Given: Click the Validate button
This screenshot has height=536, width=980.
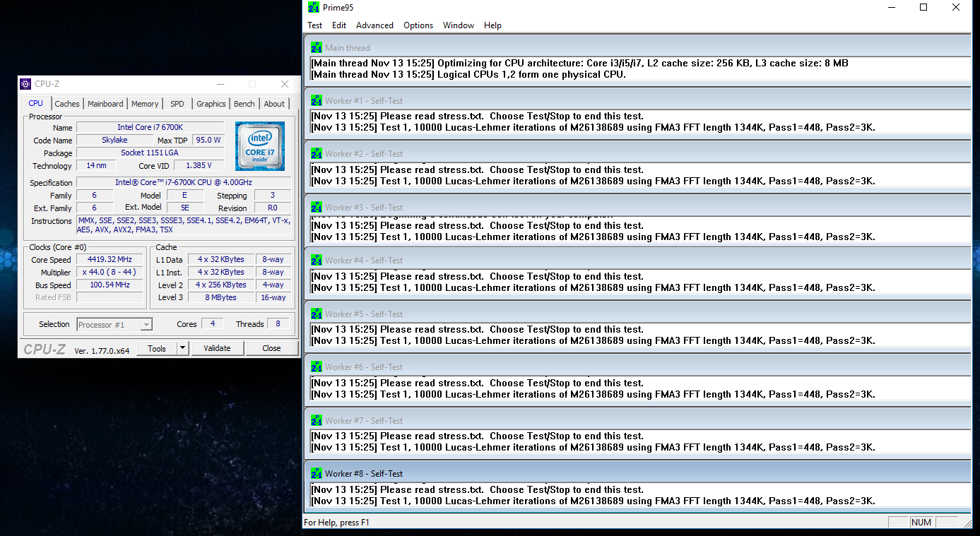Looking at the screenshot, I should [217, 348].
